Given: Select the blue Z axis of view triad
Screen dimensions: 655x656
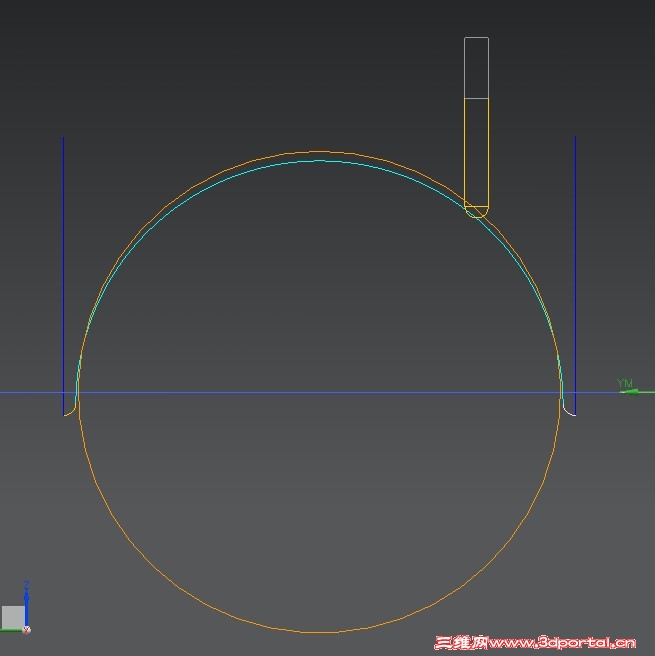Looking at the screenshot, I should pyautogui.click(x=26, y=605).
